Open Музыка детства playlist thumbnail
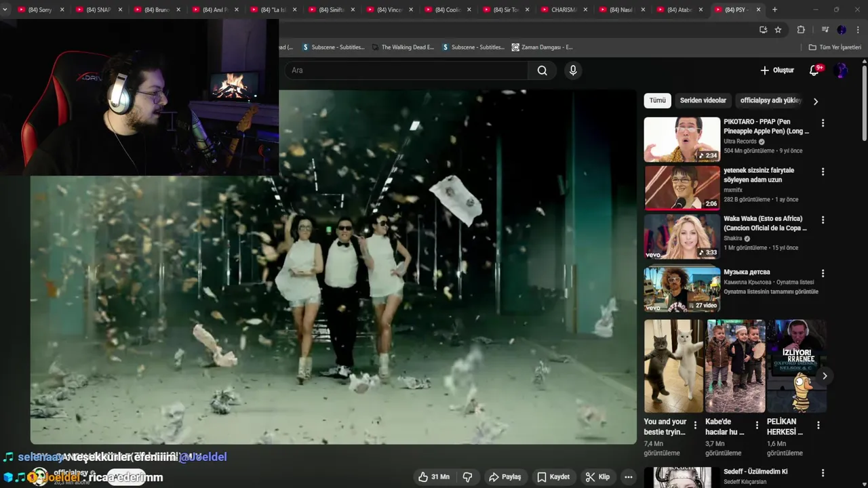This screenshot has width=868, height=488. tap(682, 289)
